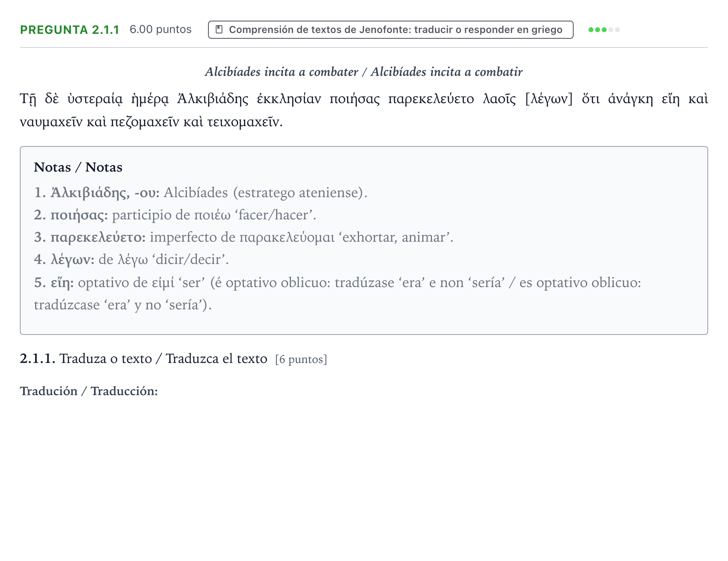Screen dimensions: 728x561
Task: Click the Greek word παρεκελεύετο in the passage
Action: 431,99
